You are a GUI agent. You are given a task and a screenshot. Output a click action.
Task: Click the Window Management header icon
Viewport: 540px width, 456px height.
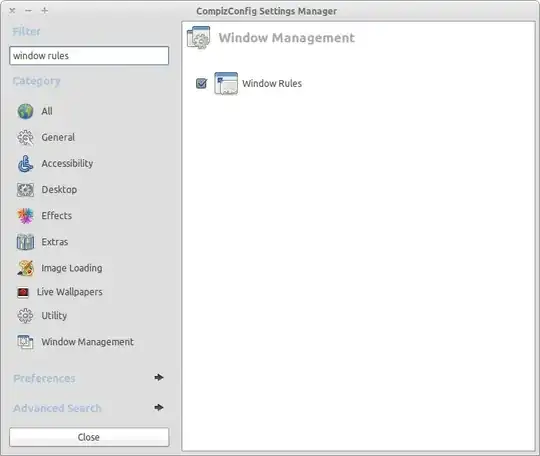[x=198, y=38]
